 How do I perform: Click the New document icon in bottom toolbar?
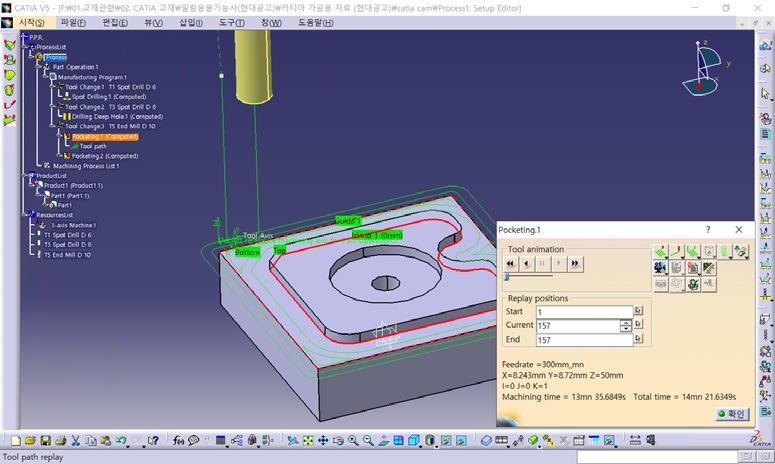coord(17,440)
